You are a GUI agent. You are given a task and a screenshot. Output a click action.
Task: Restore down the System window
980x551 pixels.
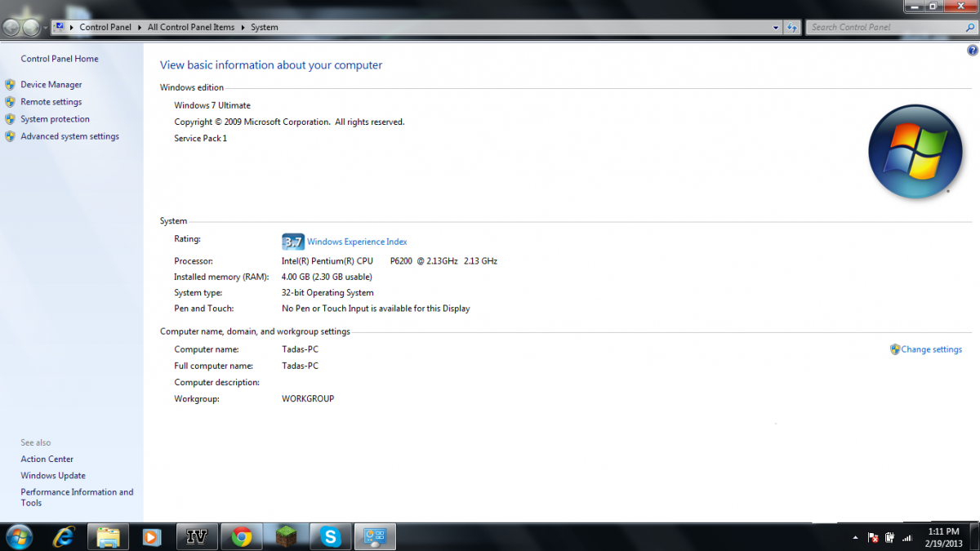coord(933,7)
